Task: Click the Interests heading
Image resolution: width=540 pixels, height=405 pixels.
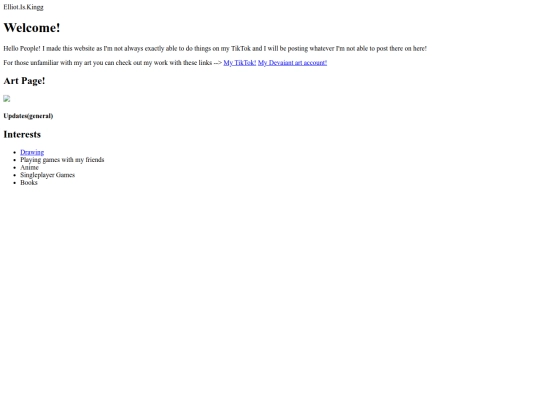Action: [x=22, y=134]
